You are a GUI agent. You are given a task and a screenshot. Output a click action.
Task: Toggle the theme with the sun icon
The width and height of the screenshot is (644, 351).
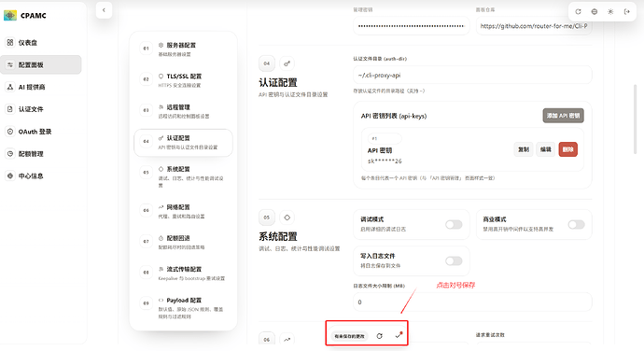[x=610, y=11]
